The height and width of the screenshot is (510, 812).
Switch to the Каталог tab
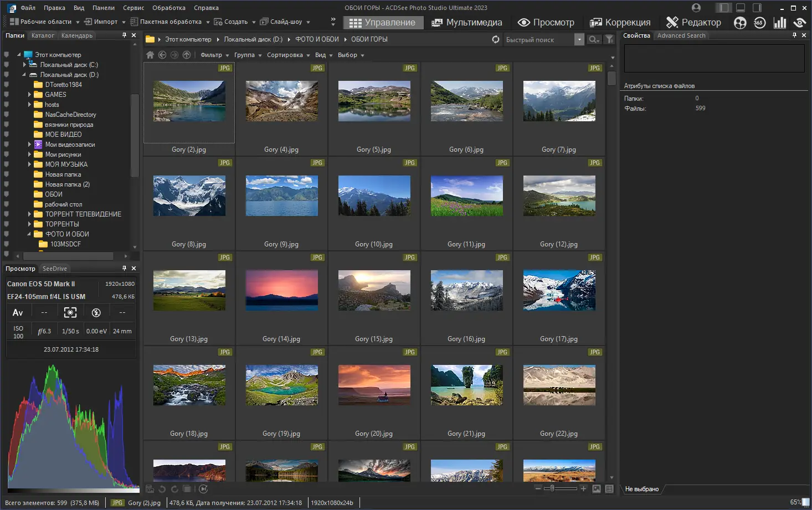(43, 35)
